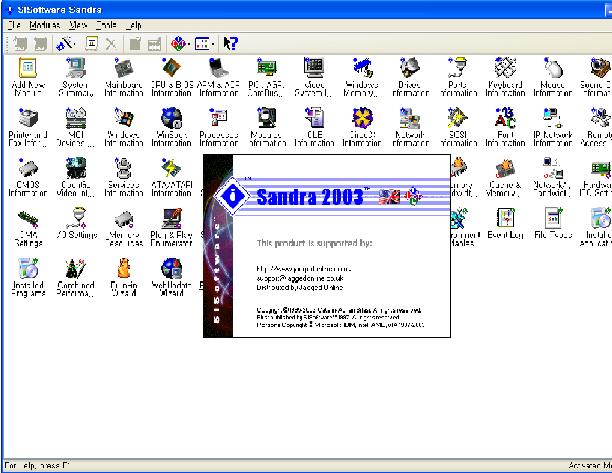Open the Ports Information module
Screen dimensions: 612x473
point(458,77)
